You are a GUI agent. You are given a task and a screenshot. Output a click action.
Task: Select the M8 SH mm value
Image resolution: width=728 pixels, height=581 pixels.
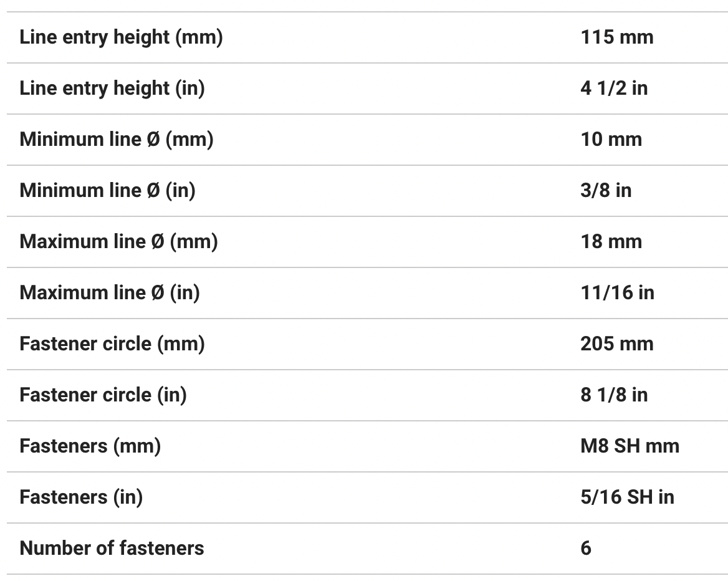pyautogui.click(x=630, y=446)
